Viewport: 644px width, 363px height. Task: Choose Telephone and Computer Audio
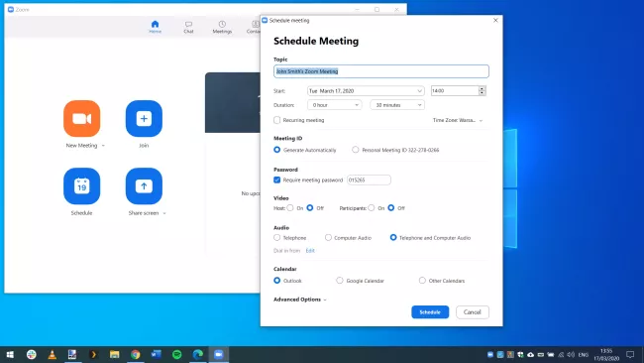click(393, 238)
